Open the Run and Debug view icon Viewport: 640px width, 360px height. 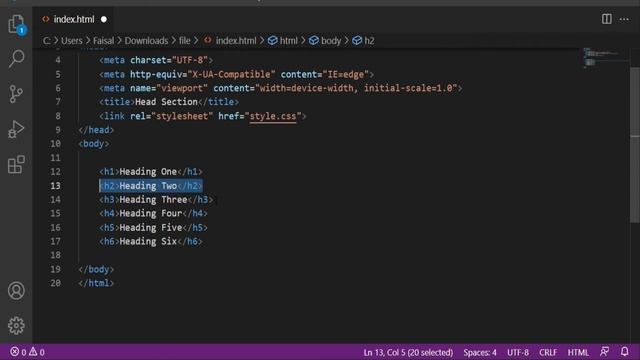16,129
